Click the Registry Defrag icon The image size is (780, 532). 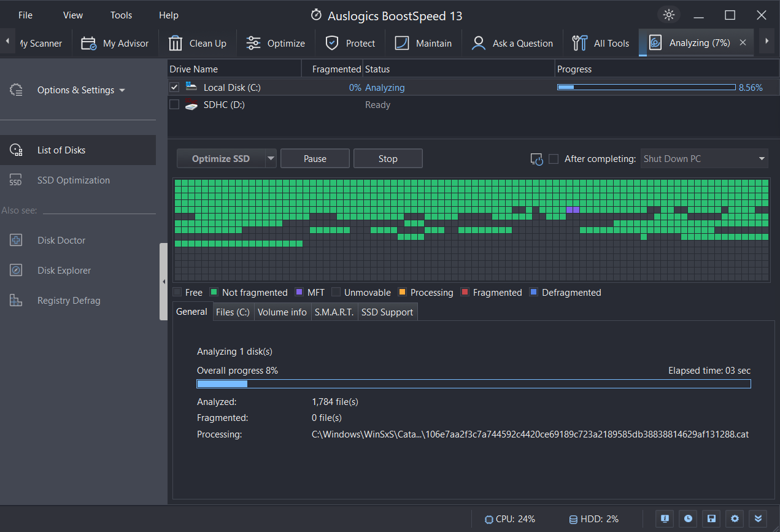pos(16,301)
